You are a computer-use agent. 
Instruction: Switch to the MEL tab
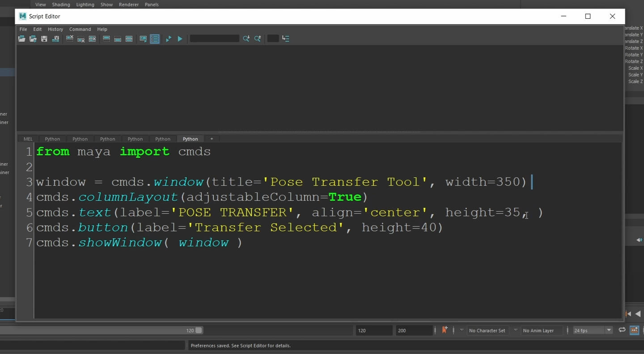[x=28, y=139]
